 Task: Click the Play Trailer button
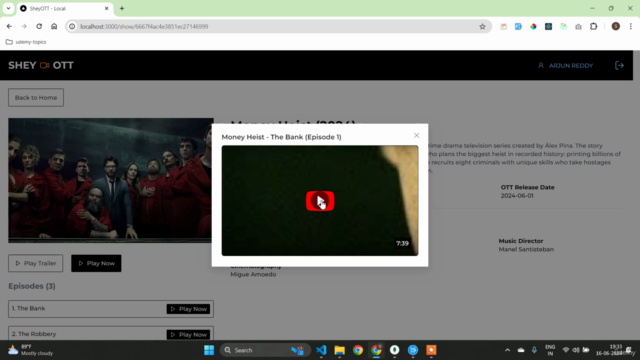(x=36, y=263)
